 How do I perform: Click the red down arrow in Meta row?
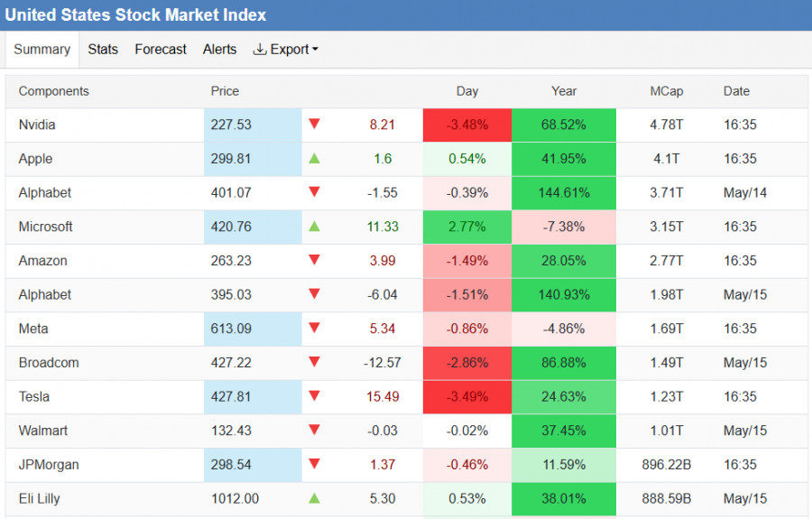[314, 328]
